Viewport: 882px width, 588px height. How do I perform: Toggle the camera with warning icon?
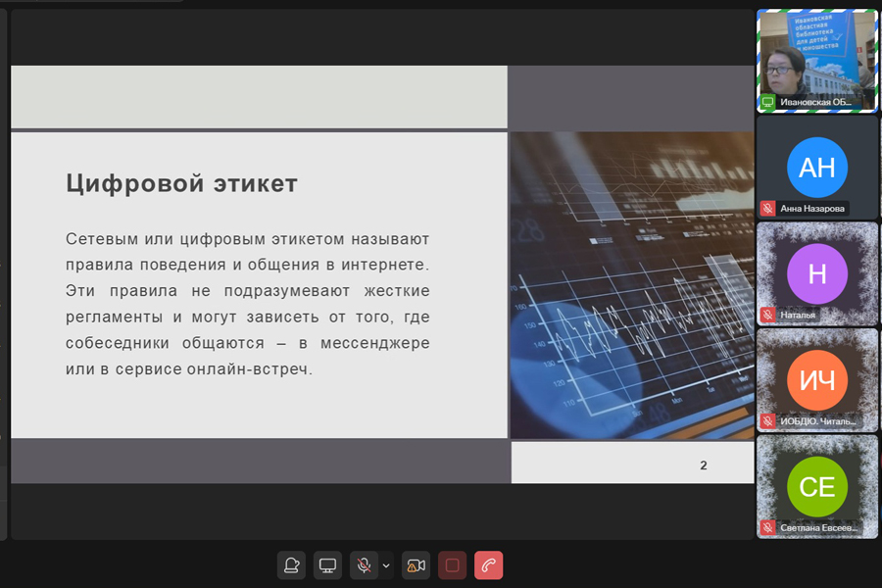(x=416, y=565)
